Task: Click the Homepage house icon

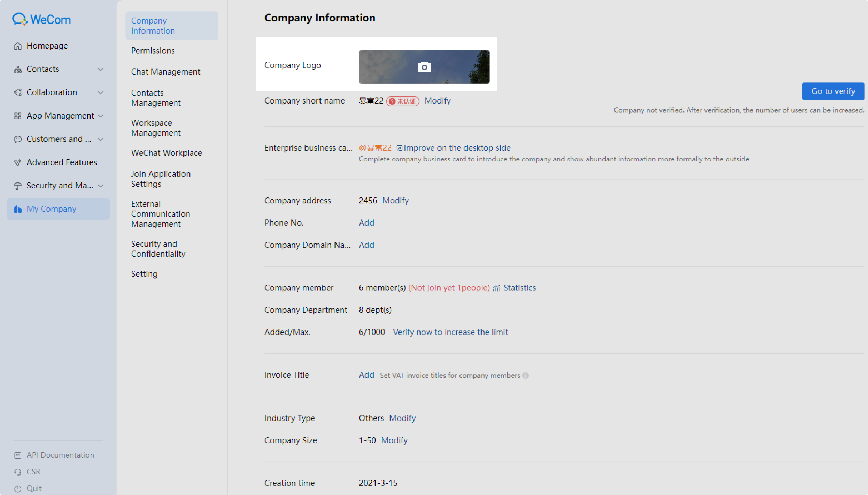Action: tap(18, 46)
